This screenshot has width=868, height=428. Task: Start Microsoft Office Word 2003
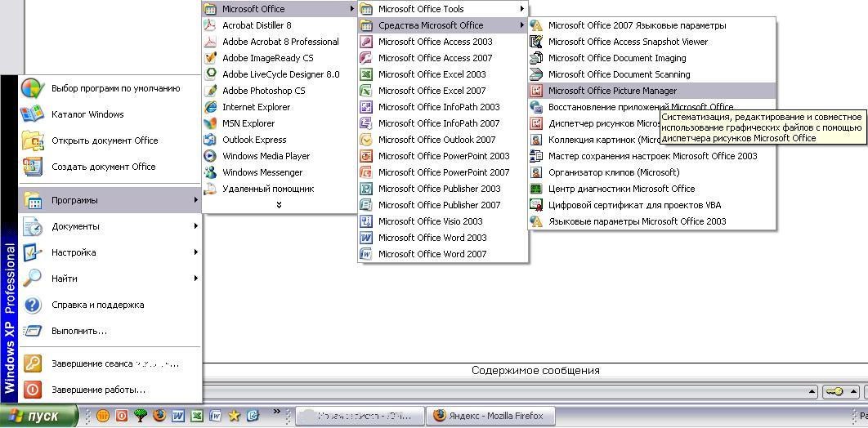click(x=443, y=238)
